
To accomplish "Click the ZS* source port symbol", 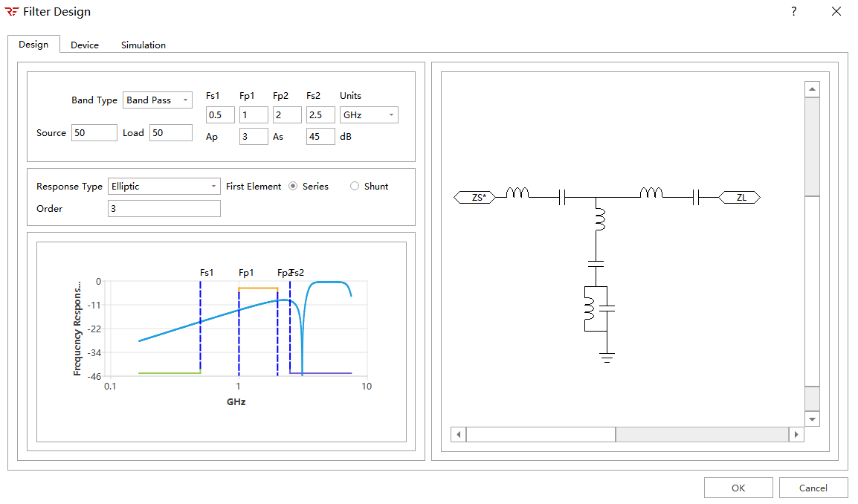I will 479,198.
